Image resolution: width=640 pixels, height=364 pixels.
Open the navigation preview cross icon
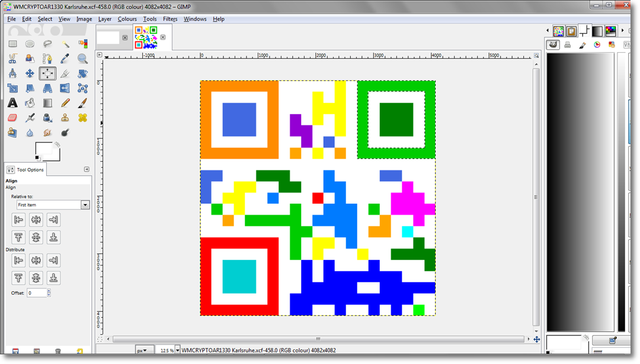(x=537, y=339)
